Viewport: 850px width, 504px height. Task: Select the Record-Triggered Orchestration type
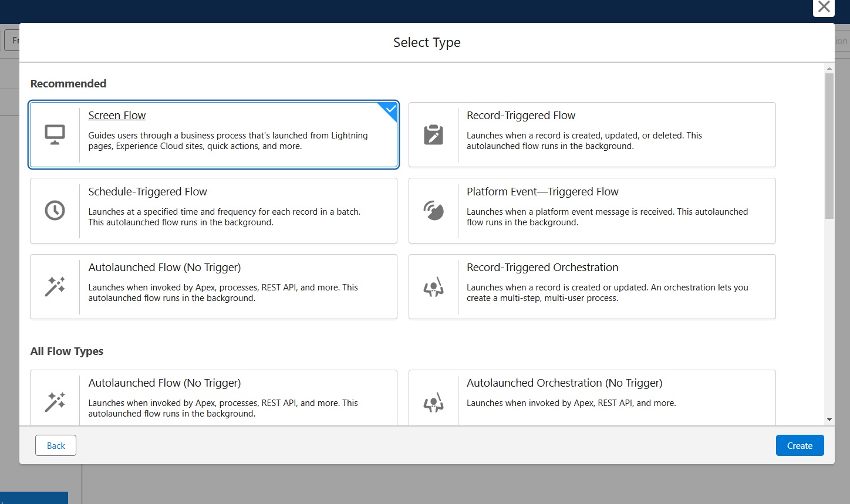tap(592, 286)
